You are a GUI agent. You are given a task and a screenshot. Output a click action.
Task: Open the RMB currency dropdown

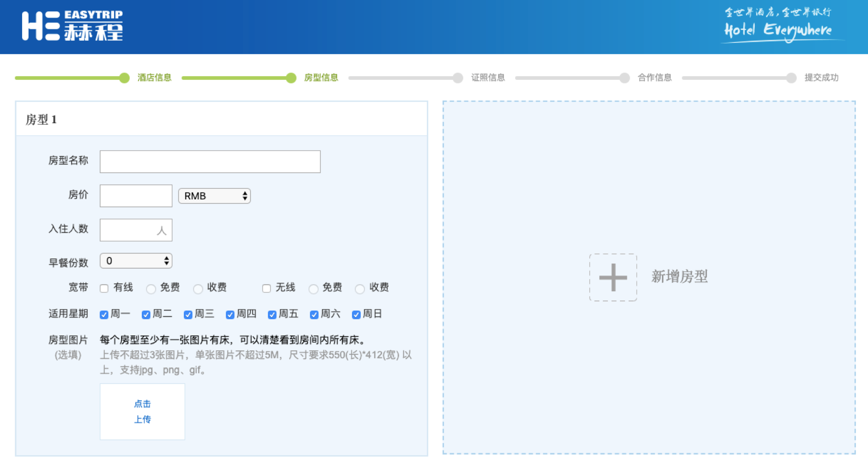point(214,196)
